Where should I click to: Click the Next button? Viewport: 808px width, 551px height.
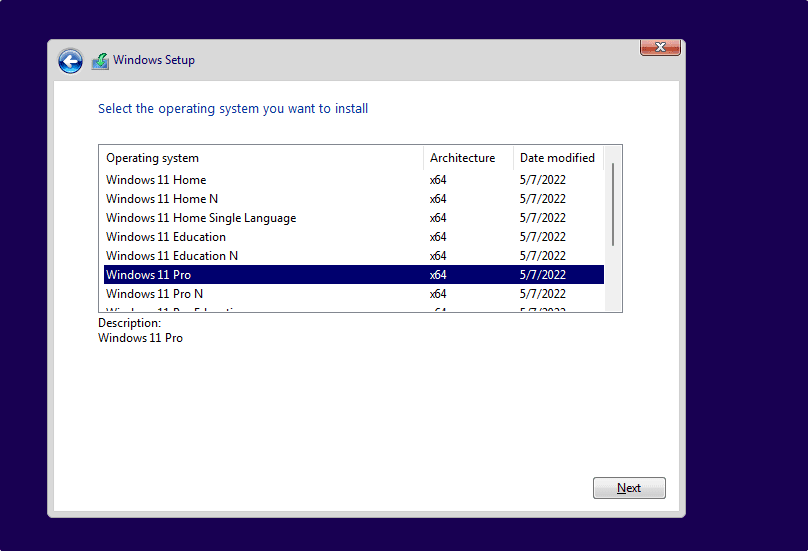pyautogui.click(x=629, y=488)
